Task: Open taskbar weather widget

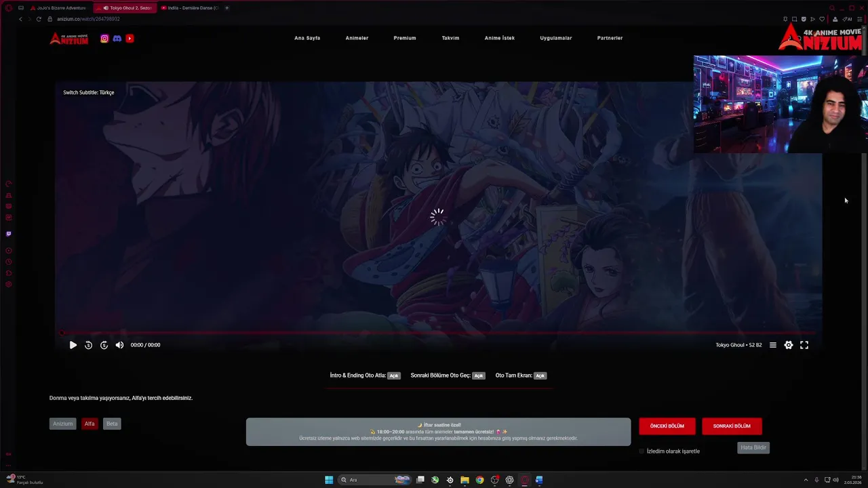Action: (x=24, y=480)
